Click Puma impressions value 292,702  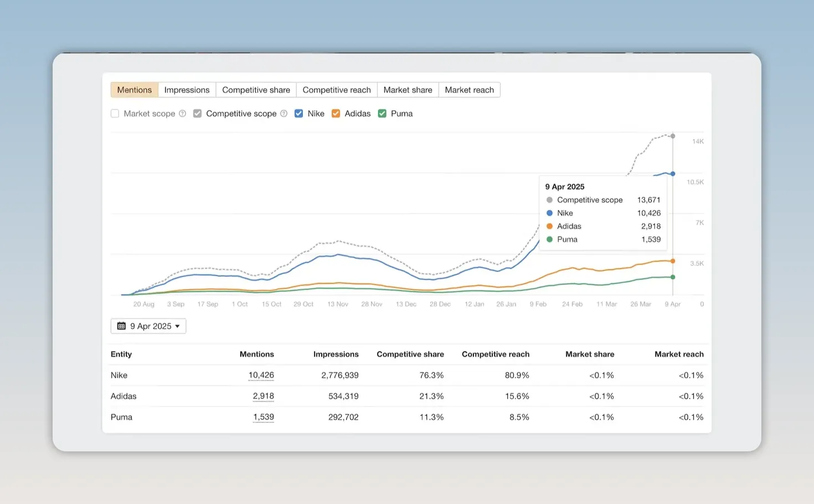click(343, 417)
